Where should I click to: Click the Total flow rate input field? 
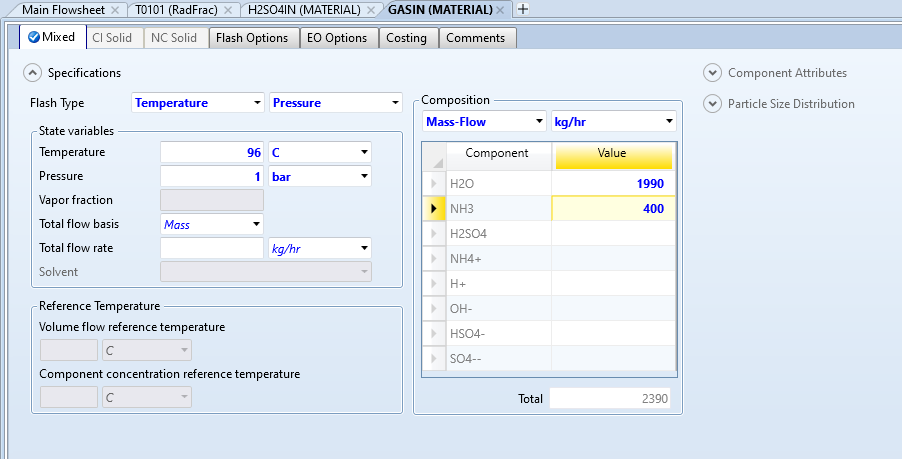coord(211,248)
